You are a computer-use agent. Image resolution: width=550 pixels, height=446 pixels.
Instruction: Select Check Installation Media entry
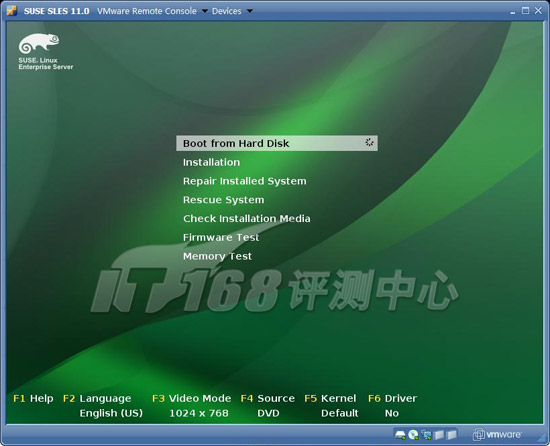click(x=247, y=219)
